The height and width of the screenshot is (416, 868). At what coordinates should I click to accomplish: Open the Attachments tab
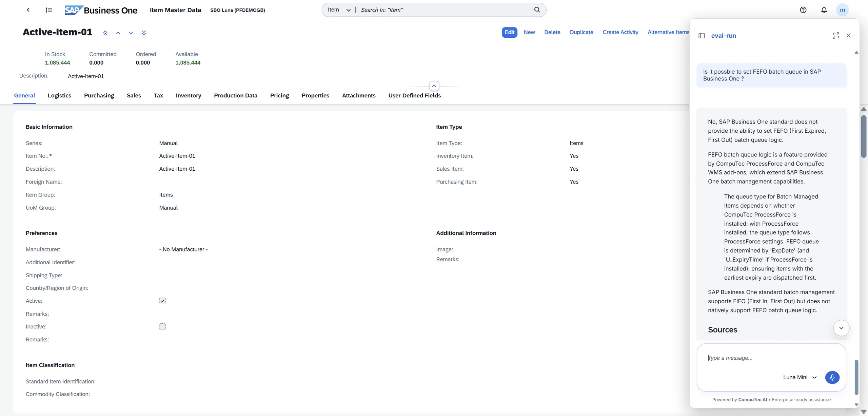359,96
